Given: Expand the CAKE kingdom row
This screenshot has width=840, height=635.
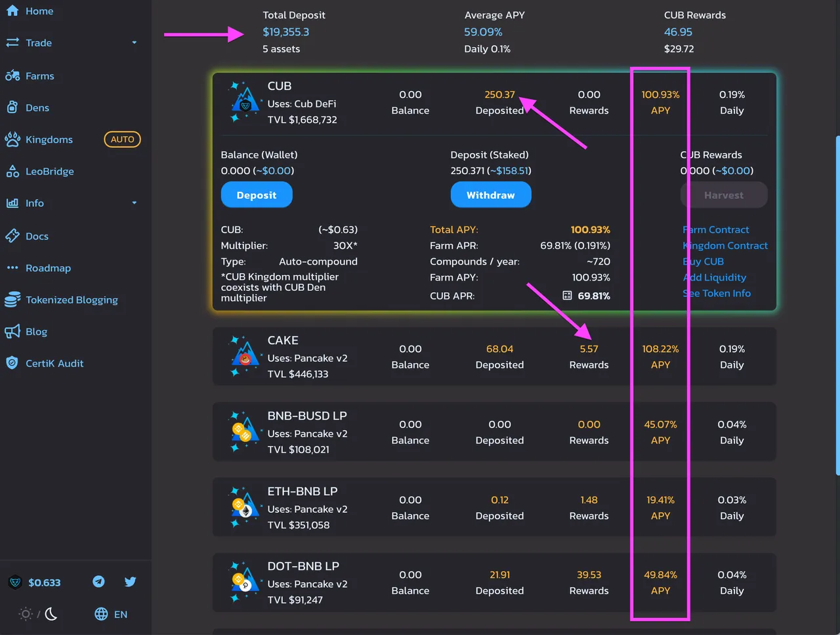Looking at the screenshot, I should 494,357.
